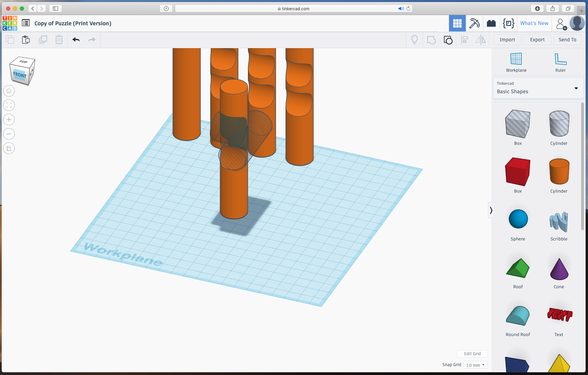This screenshot has height=375, width=588.
Task: Open the Basic Shapes category dropdown
Action: click(538, 88)
